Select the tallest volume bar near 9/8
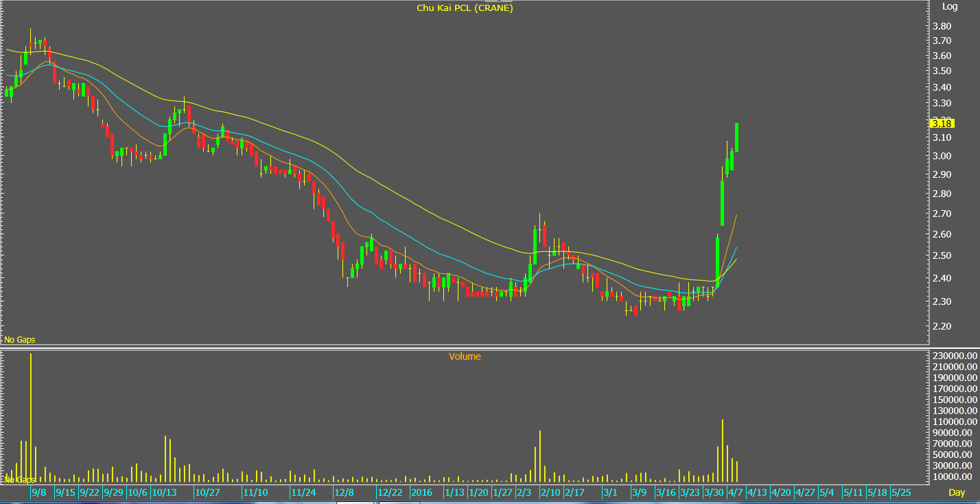Viewport: 980px width, 504px height. click(x=31, y=417)
